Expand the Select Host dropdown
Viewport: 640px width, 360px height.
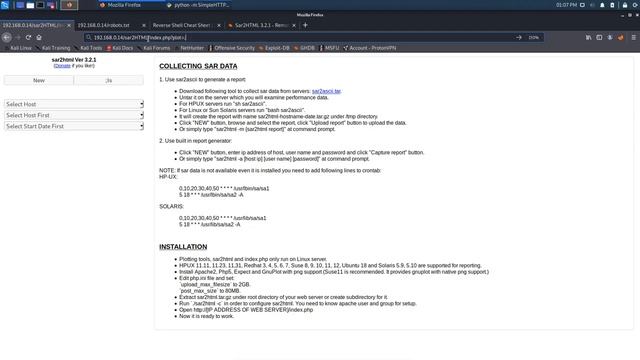pos(74,104)
